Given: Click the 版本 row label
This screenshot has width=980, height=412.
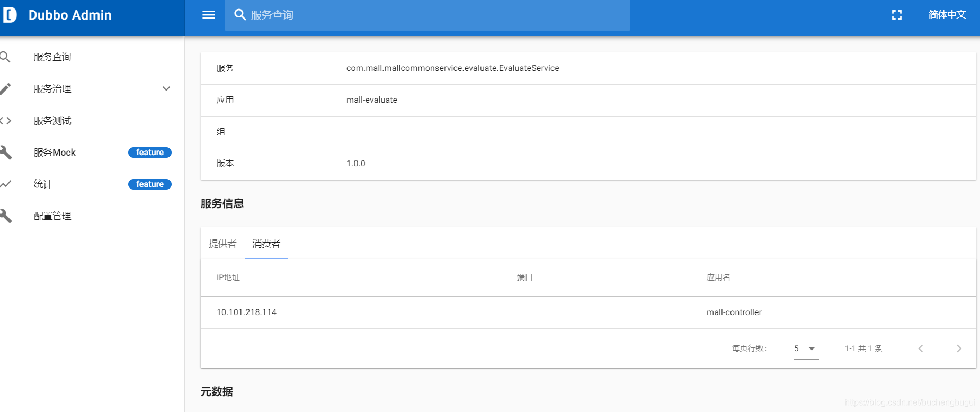Looking at the screenshot, I should (x=225, y=164).
